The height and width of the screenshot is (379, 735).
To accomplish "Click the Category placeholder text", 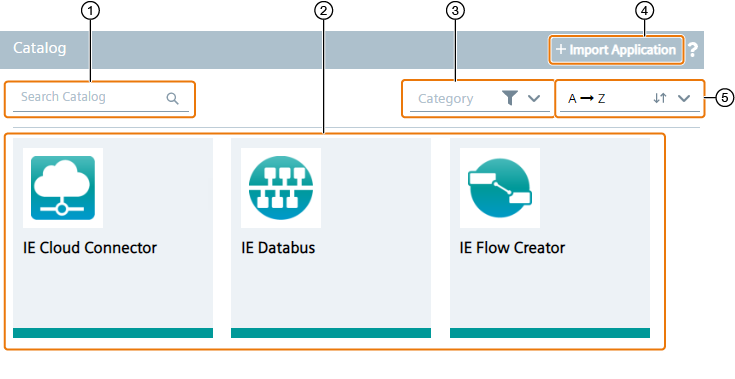I will pyautogui.click(x=446, y=99).
